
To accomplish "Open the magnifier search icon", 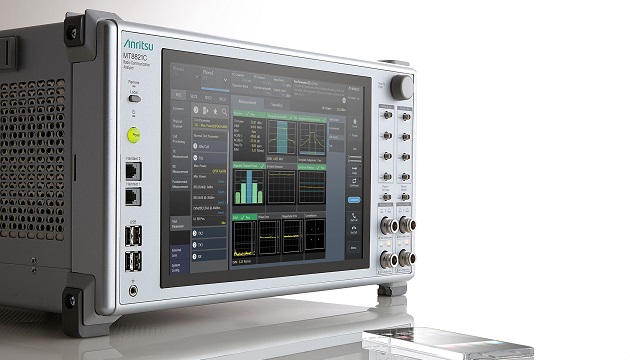I will [225, 112].
